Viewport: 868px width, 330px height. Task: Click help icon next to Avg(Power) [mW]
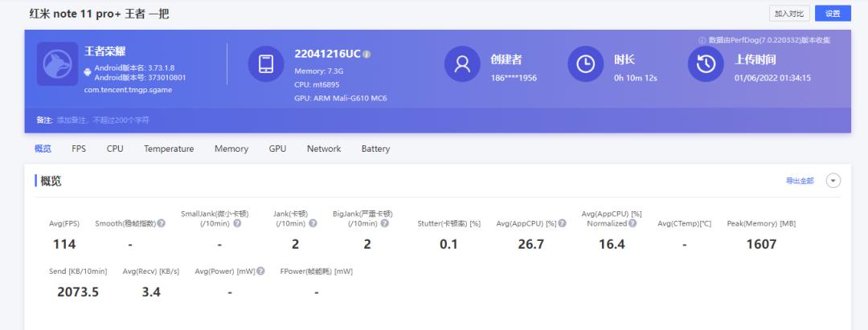click(260, 271)
